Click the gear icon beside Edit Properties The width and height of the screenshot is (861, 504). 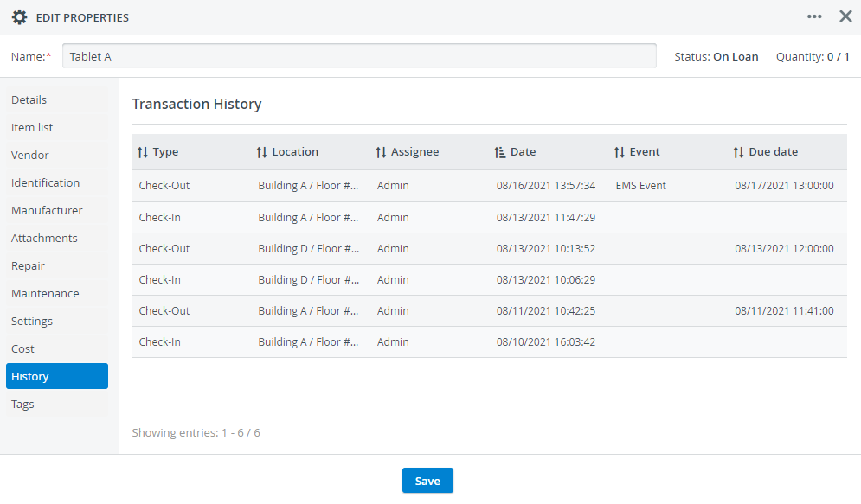[x=19, y=17]
